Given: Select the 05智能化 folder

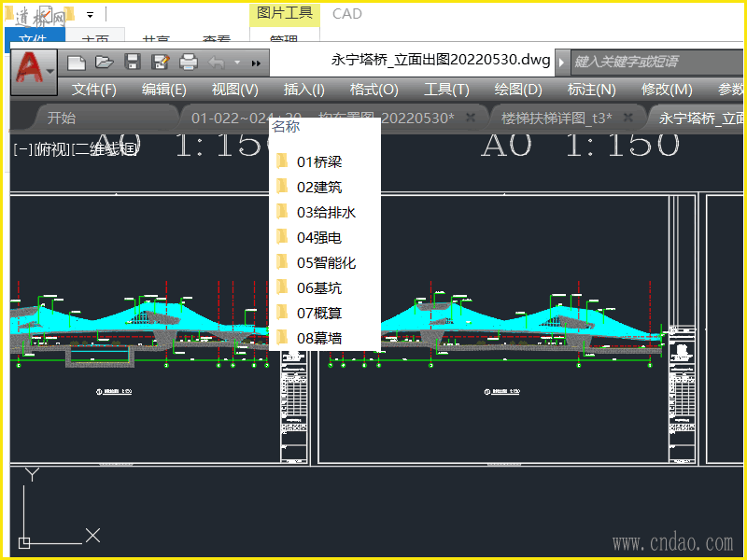Looking at the screenshot, I should tap(326, 263).
